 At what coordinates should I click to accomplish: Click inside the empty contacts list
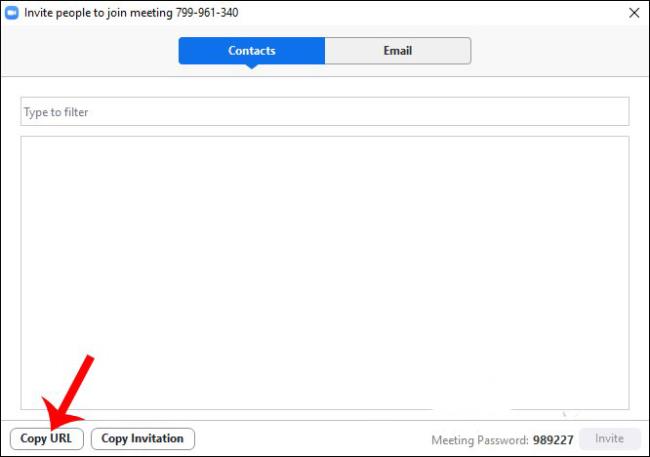pyautogui.click(x=324, y=270)
